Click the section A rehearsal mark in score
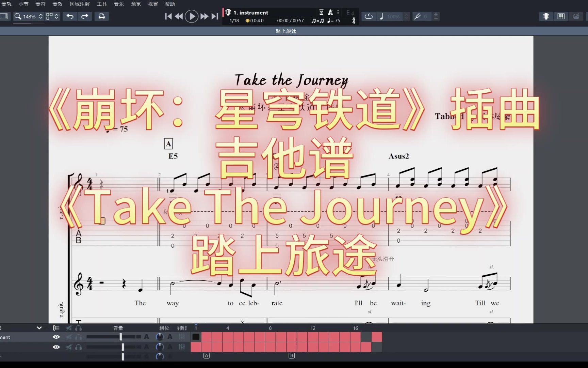Image resolution: width=588 pixels, height=368 pixels. click(x=168, y=144)
